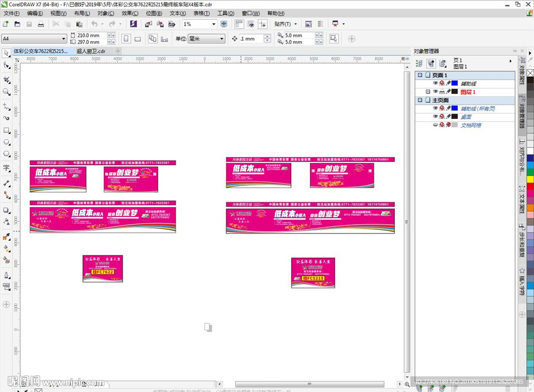Screen dimensions: 534x392
Task: Set page to landscape orientation
Action: pyautogui.click(x=138, y=39)
